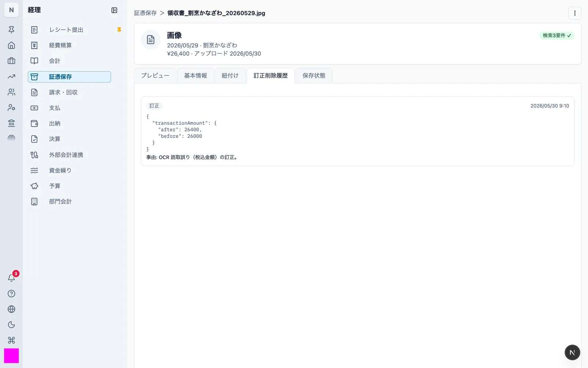Click the line ¥26,400 · アップロード 2026/05/30
588x368 pixels.
pyautogui.click(x=214, y=53)
